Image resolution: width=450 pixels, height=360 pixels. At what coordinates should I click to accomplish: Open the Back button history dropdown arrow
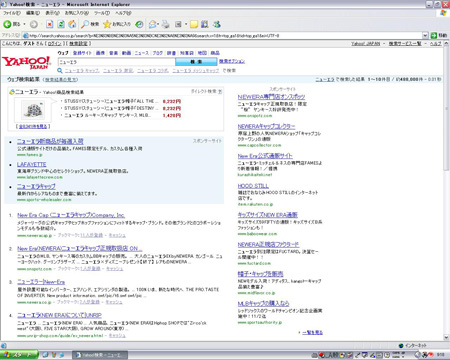pos(24,24)
